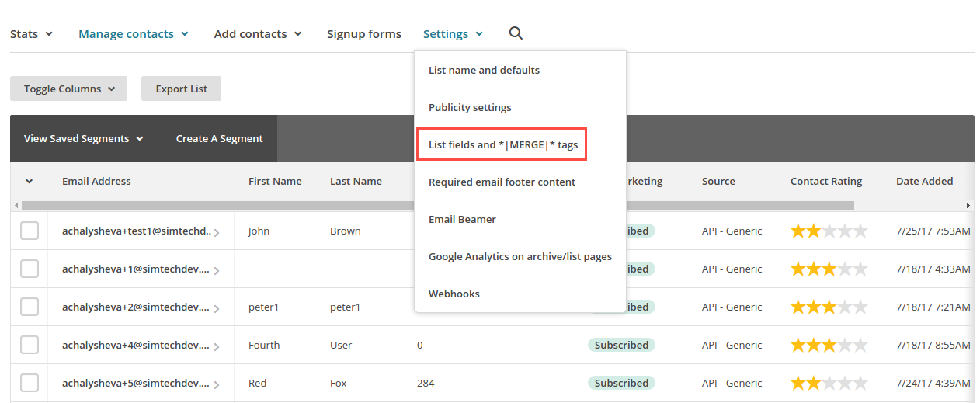Click 'API - Generic' in John Brown row
This screenshot has height=403, width=980.
(732, 231)
